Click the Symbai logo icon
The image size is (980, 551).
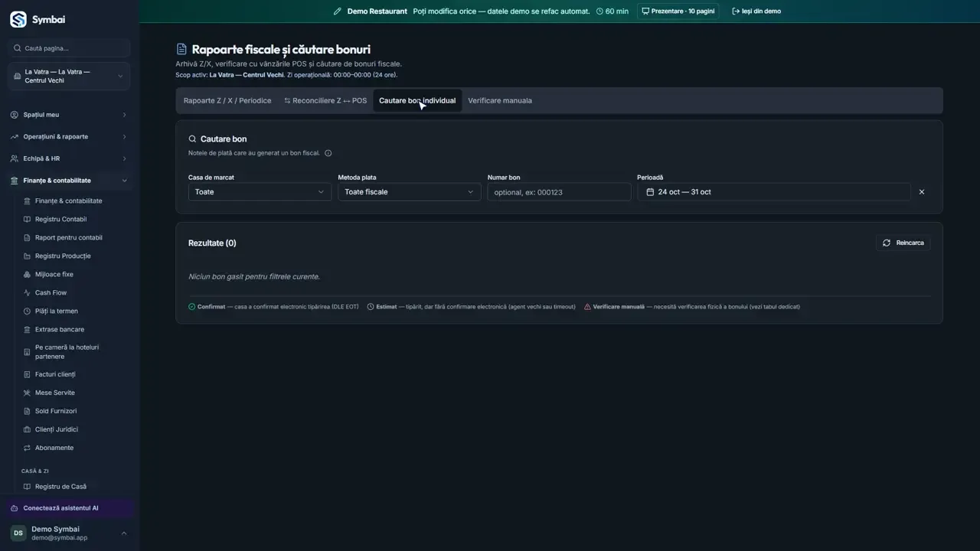click(x=18, y=19)
